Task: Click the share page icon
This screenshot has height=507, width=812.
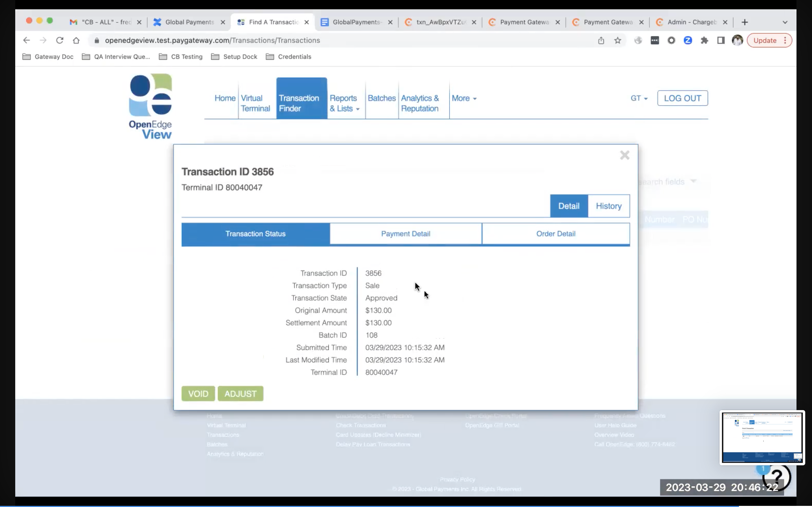Action: point(601,40)
